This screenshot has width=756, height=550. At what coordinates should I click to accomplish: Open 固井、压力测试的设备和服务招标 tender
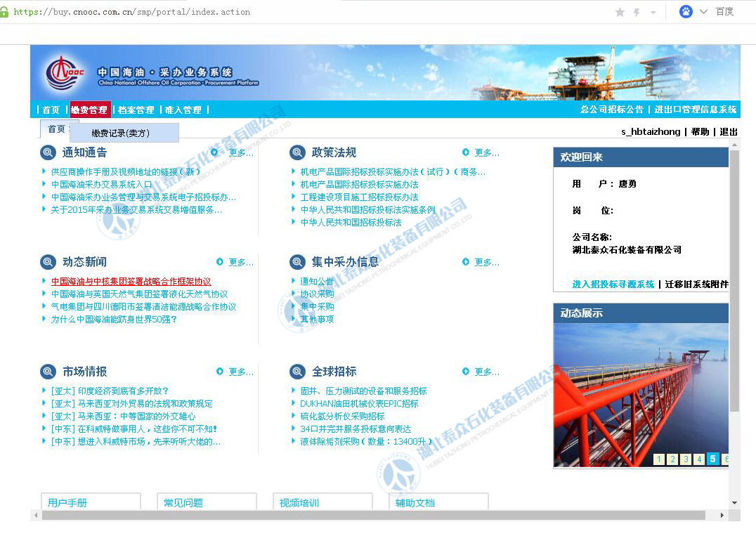pos(363,391)
